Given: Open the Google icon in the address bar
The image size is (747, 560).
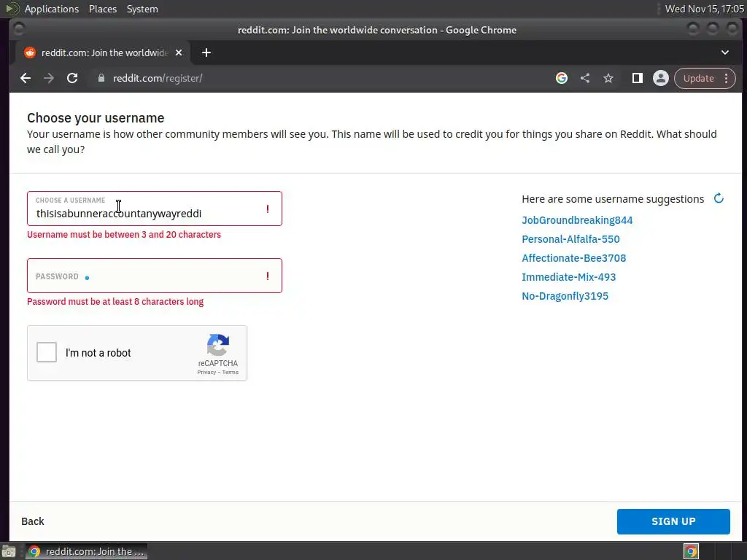Looking at the screenshot, I should pos(562,78).
